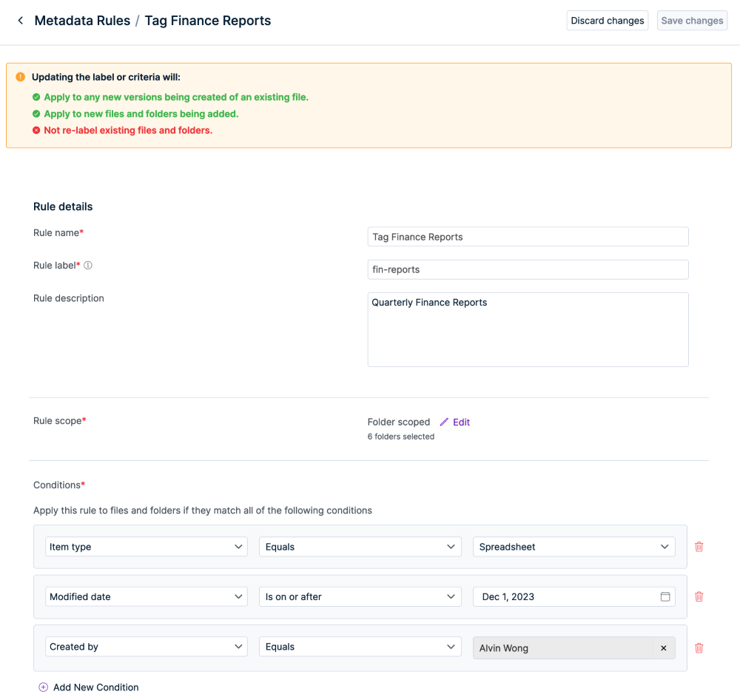Click the Rule label field with fin-reports
This screenshot has height=700, width=740.
(528, 269)
